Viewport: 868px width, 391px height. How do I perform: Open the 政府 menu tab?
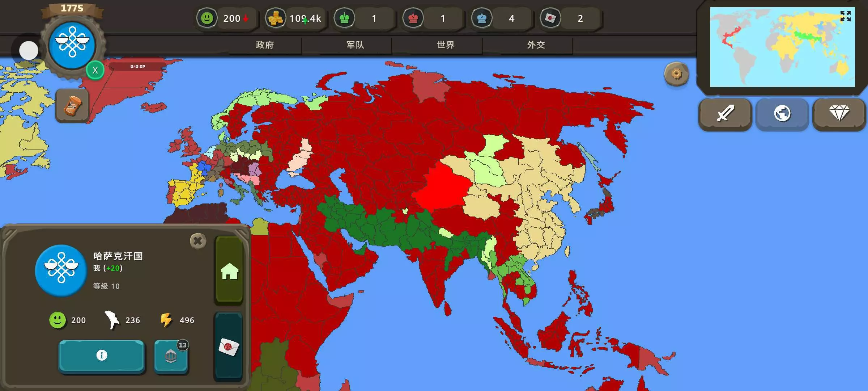[x=265, y=45]
